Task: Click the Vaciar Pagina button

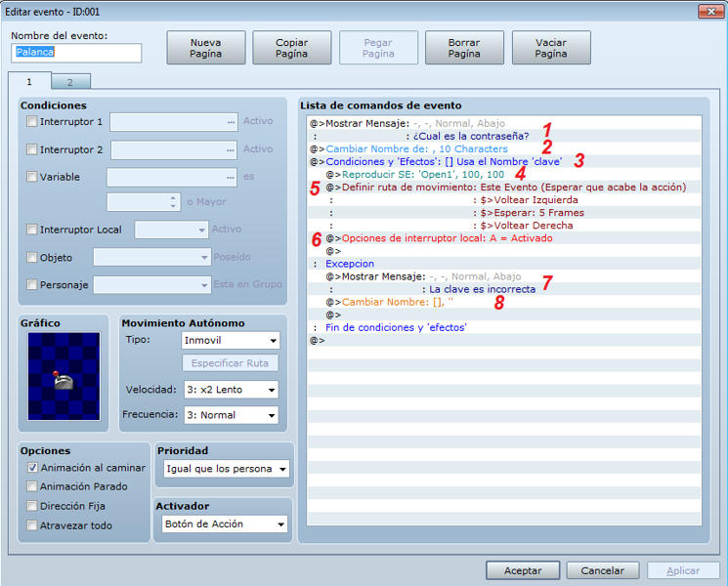Action: click(x=551, y=48)
